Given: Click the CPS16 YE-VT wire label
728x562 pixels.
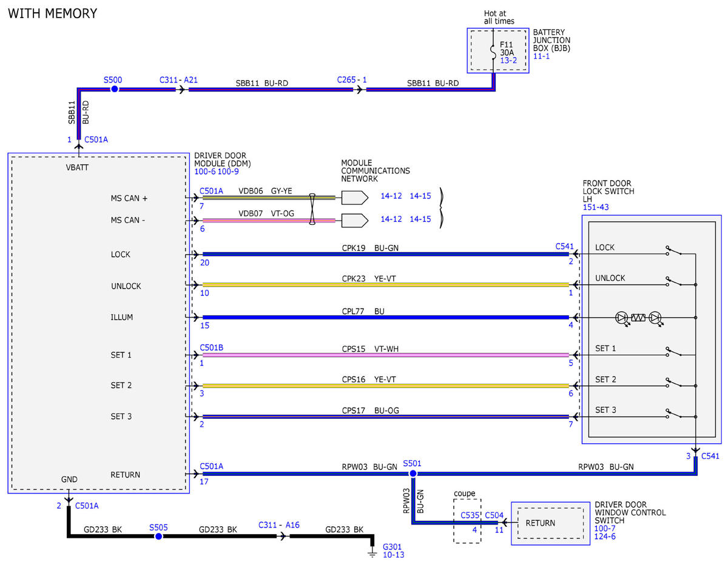Looking at the screenshot, I should click(x=369, y=380).
